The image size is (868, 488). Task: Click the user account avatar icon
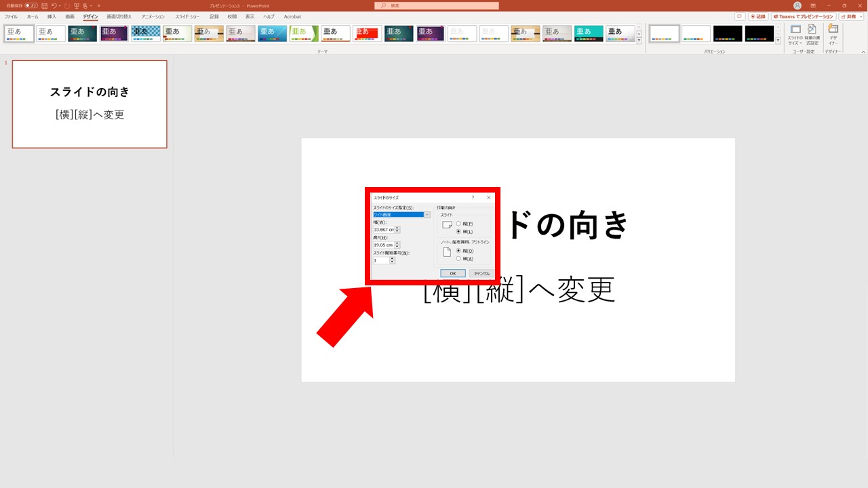797,5
